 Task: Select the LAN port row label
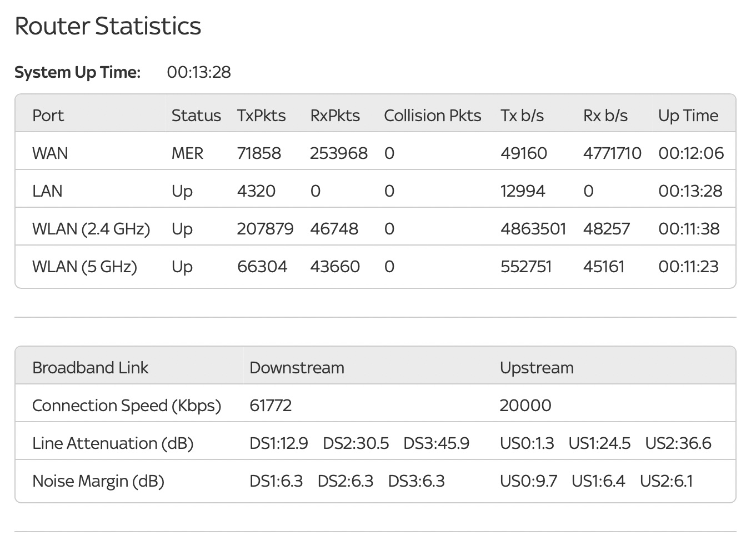tap(47, 191)
